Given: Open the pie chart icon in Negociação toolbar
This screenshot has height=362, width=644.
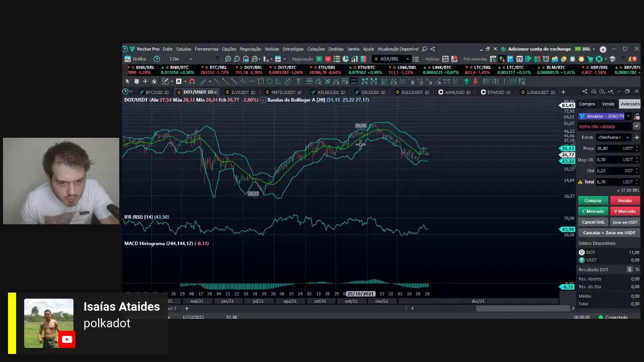Looking at the screenshot, I should [x=346, y=59].
